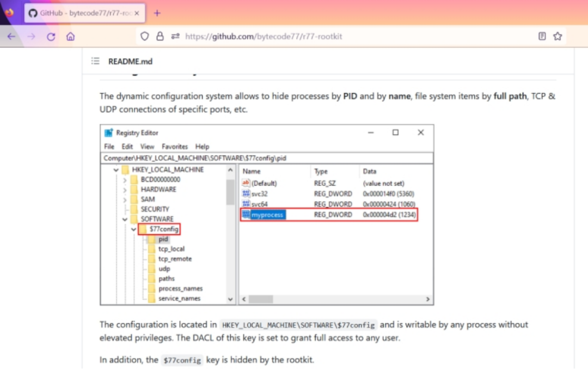Screen dimensions: 588x369
Task: Open the site permissions icon in address bar
Action: (x=175, y=37)
